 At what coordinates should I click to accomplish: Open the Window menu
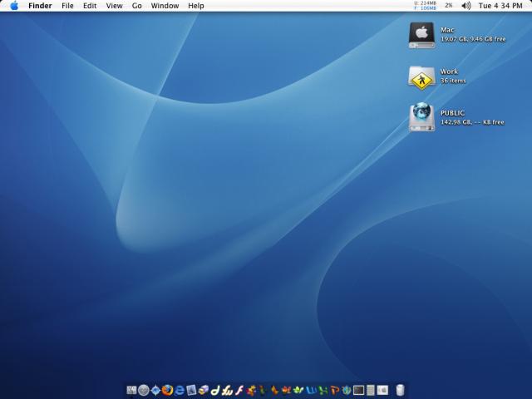tap(165, 6)
